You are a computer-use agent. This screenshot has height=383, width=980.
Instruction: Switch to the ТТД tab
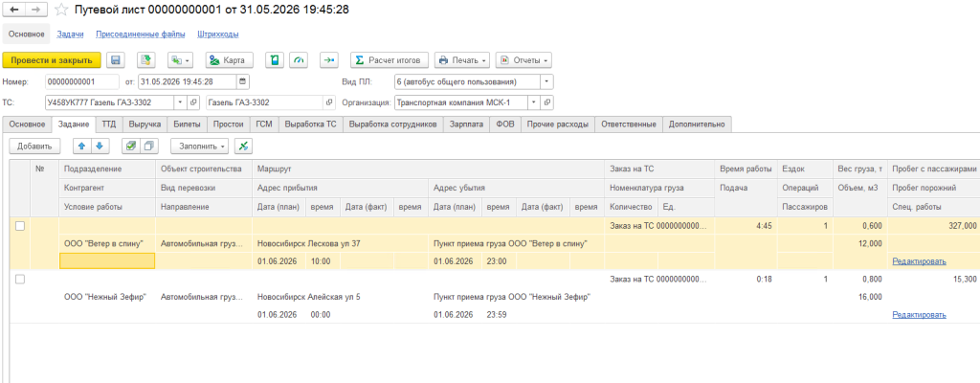click(x=109, y=124)
